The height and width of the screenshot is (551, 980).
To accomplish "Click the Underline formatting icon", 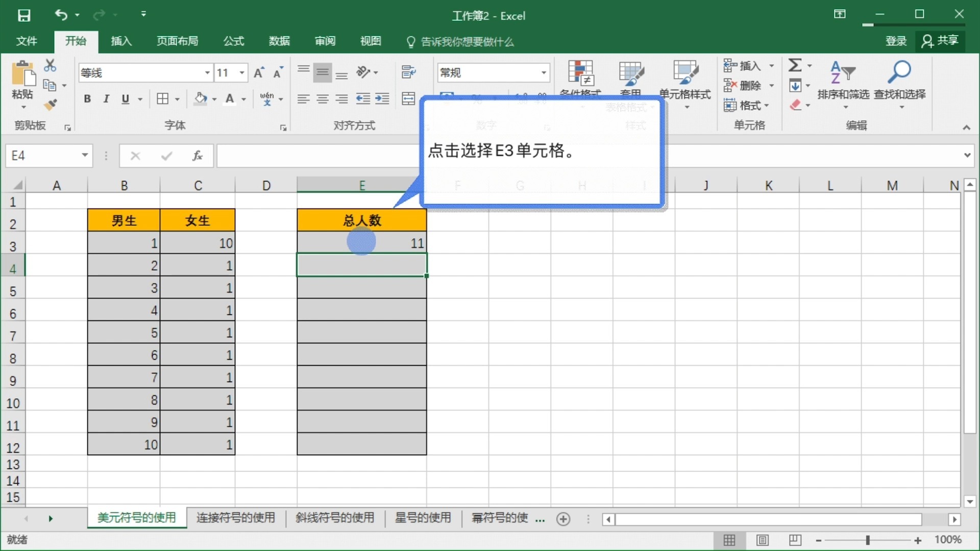I will coord(126,98).
